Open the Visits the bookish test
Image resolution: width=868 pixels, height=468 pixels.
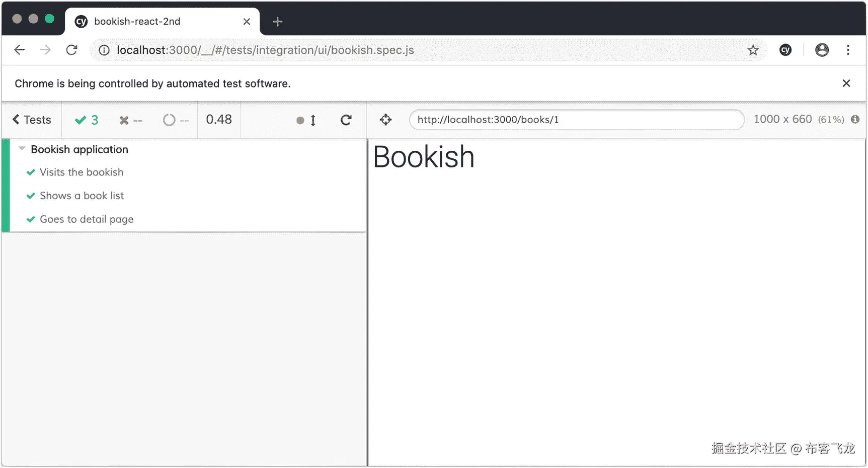82,172
